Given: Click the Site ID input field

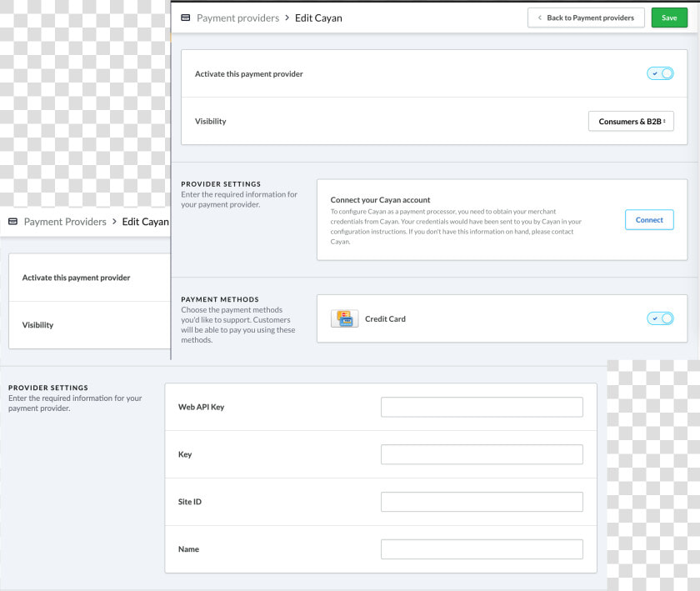Looking at the screenshot, I should [x=482, y=502].
